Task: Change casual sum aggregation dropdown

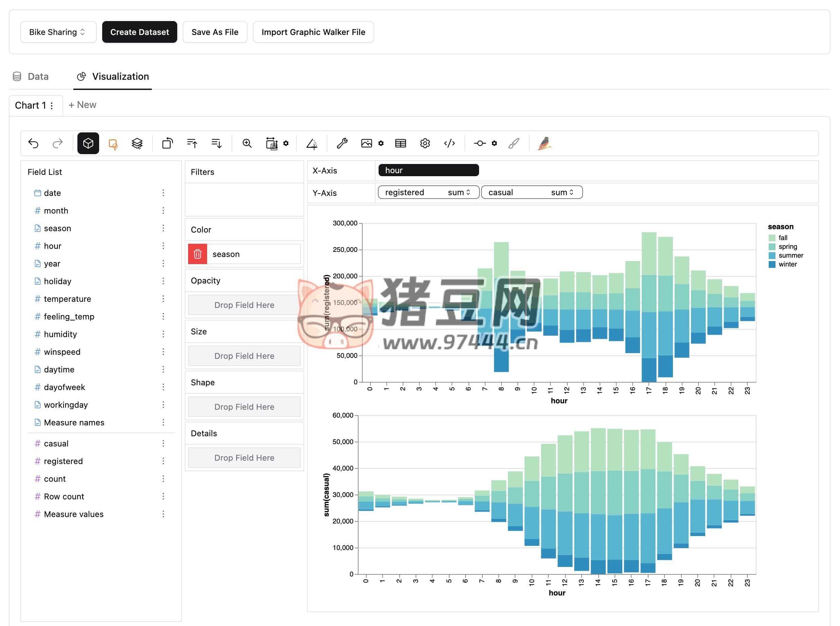Action: pyautogui.click(x=562, y=192)
